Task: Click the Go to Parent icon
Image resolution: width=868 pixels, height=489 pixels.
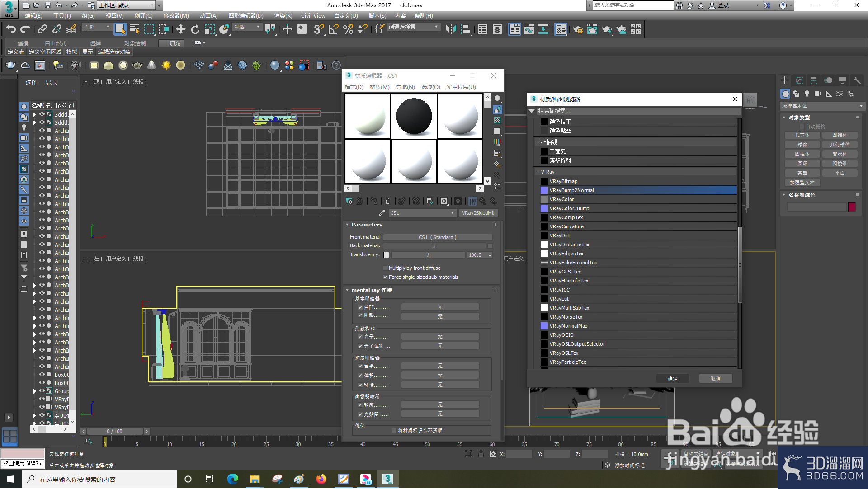Action: pyautogui.click(x=483, y=201)
